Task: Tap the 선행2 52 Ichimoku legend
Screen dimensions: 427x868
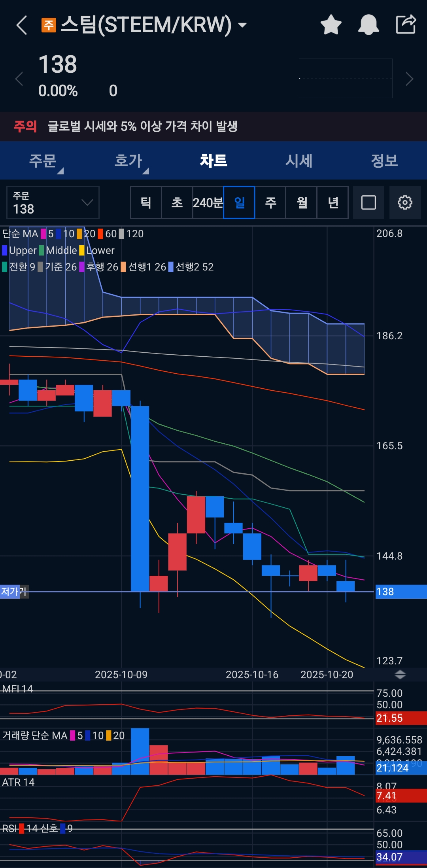Action: click(191, 267)
